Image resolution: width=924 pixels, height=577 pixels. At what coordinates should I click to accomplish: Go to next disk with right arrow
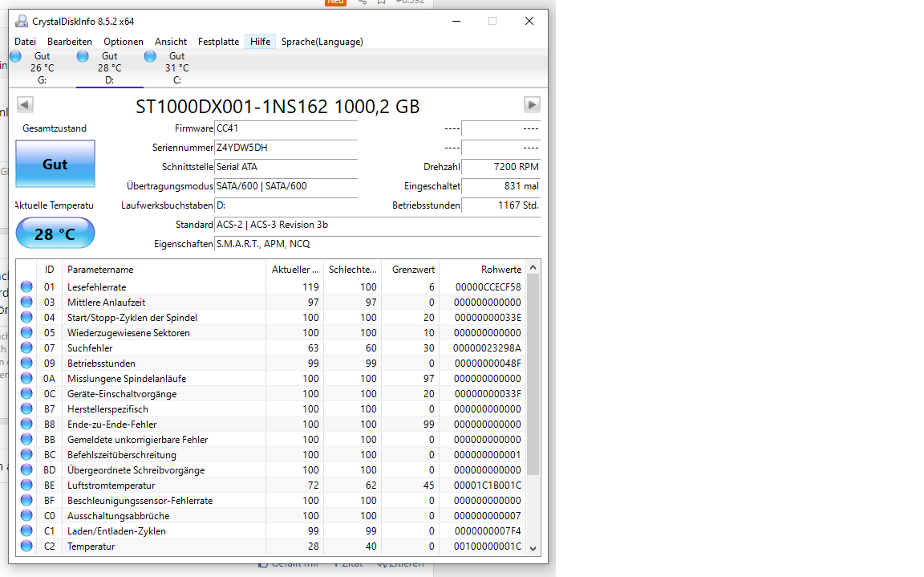coord(532,105)
